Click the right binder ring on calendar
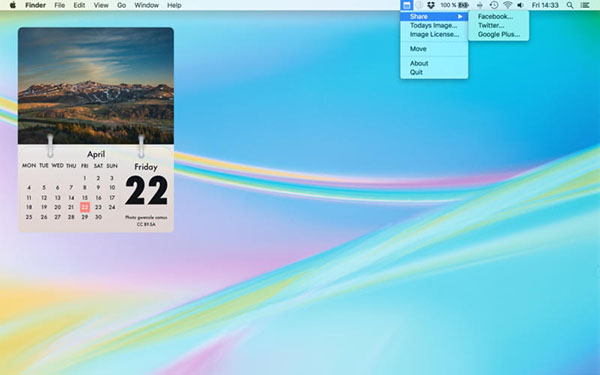 point(141,146)
